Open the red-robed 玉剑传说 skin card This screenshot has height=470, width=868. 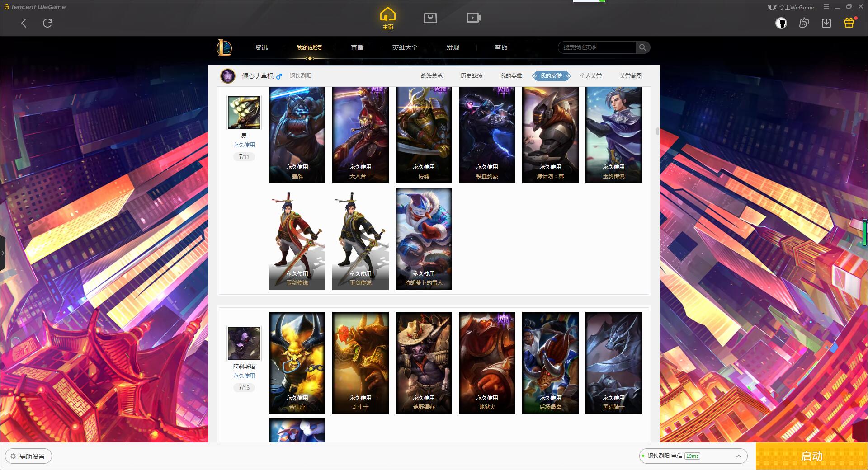297,239
